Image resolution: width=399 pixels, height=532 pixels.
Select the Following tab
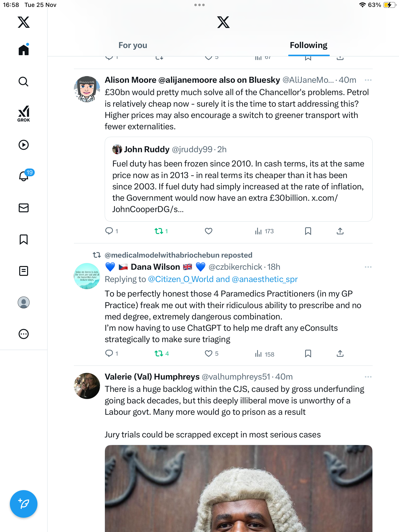(308, 45)
